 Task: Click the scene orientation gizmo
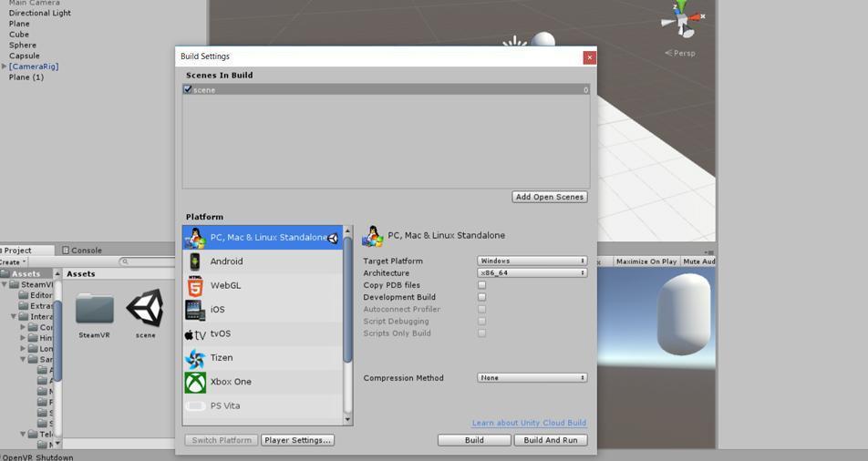pyautogui.click(x=684, y=20)
